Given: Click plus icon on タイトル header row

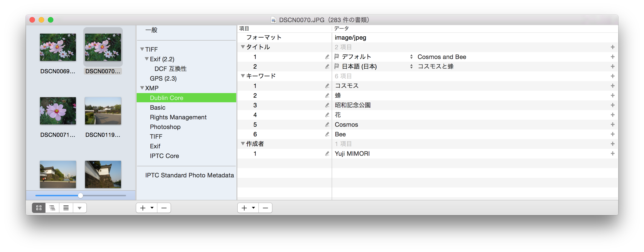Looking at the screenshot, I should (x=612, y=47).
